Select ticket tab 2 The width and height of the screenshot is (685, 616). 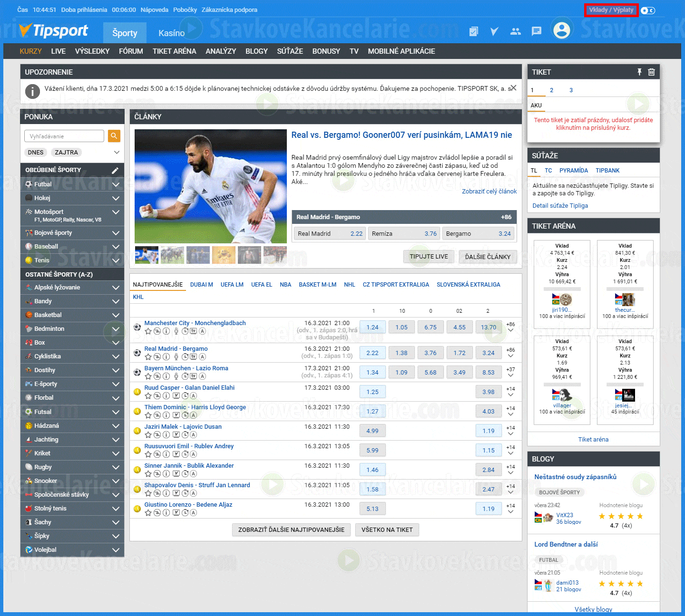(x=551, y=90)
